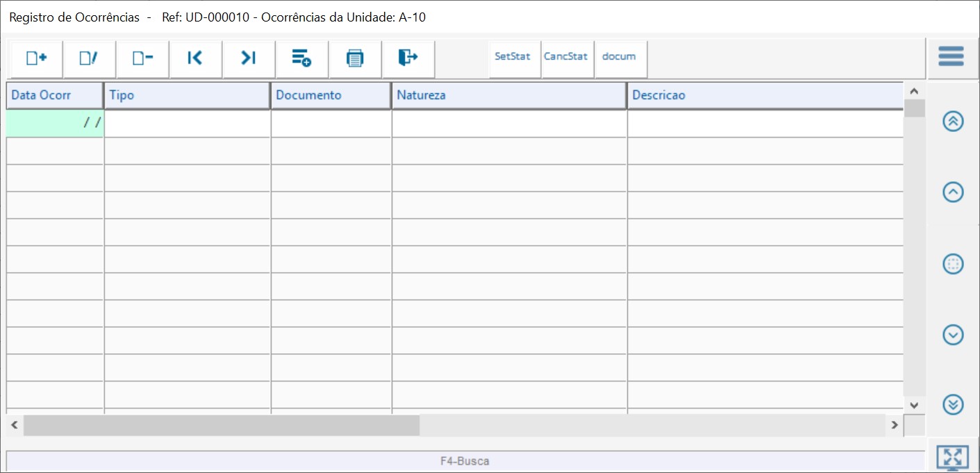The image size is (980, 473).
Task: Click the edit record icon
Action: pyautogui.click(x=89, y=58)
